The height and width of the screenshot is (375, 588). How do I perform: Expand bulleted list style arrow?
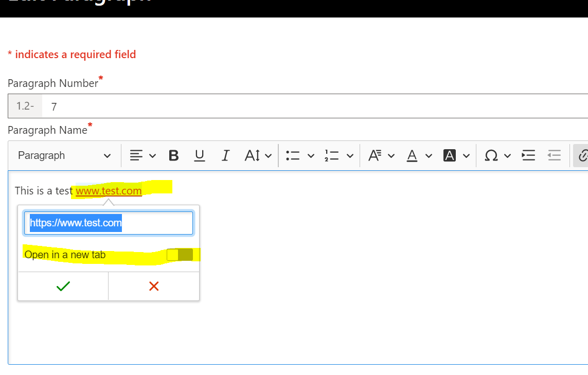[x=311, y=156]
